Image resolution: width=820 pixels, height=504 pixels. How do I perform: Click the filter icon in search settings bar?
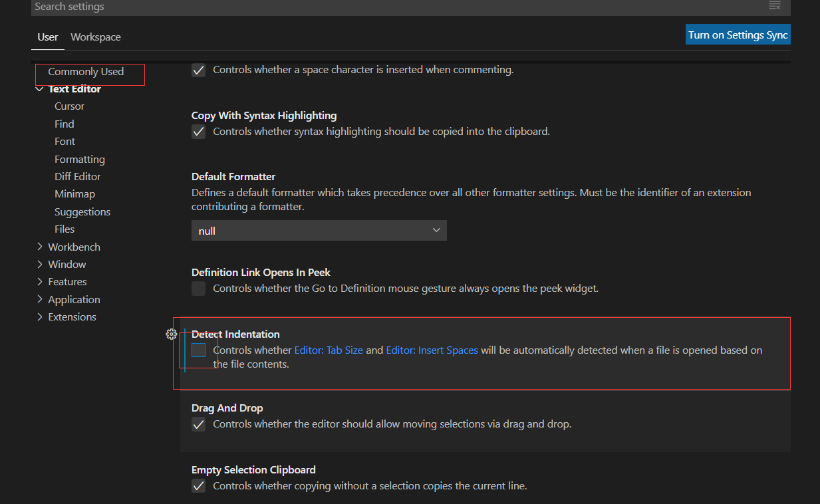click(775, 5)
